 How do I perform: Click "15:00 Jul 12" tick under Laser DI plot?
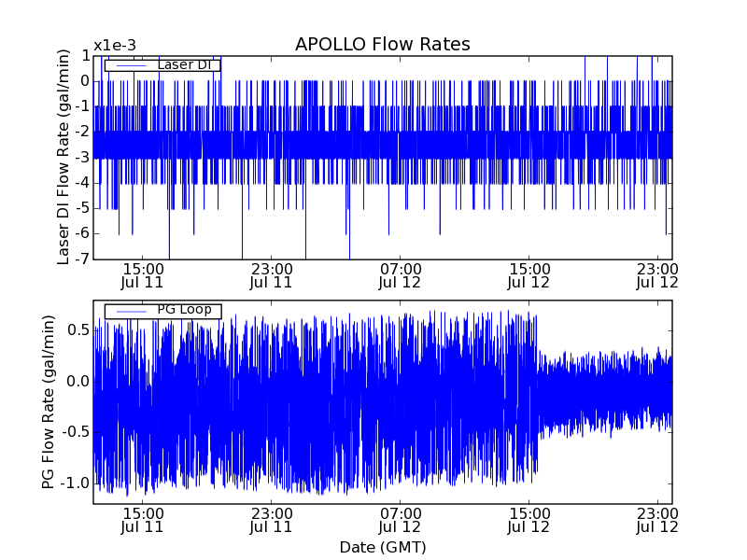pyautogui.click(x=529, y=275)
